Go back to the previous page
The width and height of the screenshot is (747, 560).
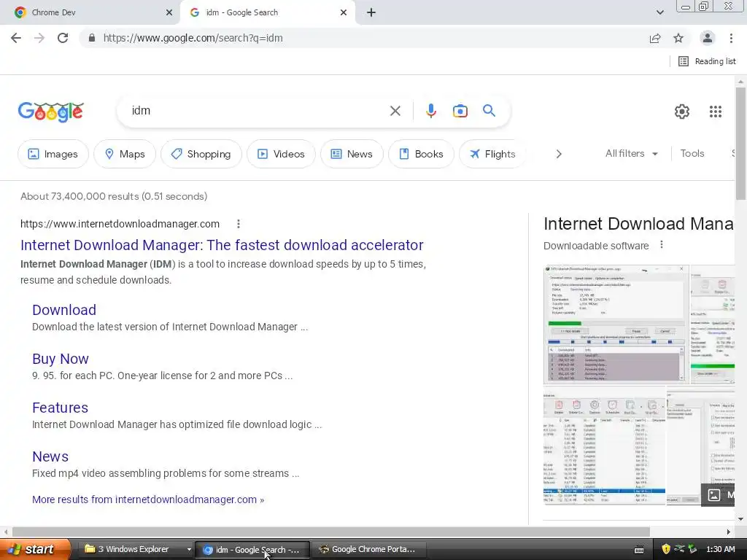[16, 38]
